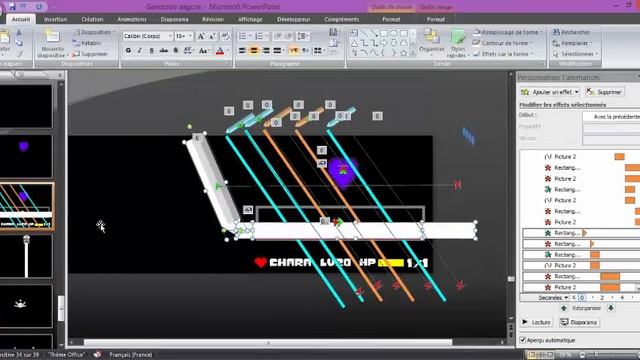Screen dimensions: 640x360
Task: Click the Sélectionner dropdown in ribbon
Action: point(576,54)
